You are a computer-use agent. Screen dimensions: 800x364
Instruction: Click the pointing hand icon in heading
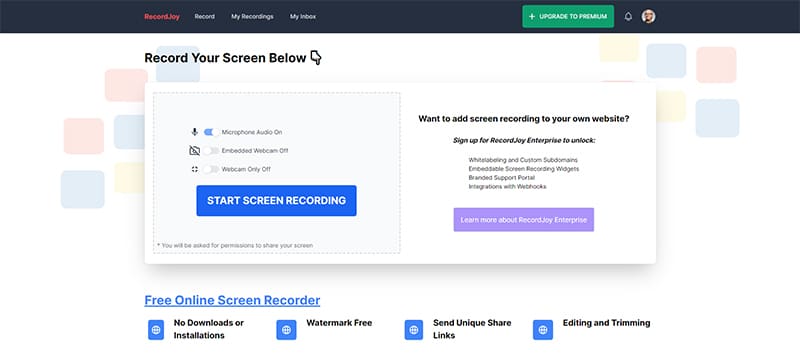click(x=316, y=58)
